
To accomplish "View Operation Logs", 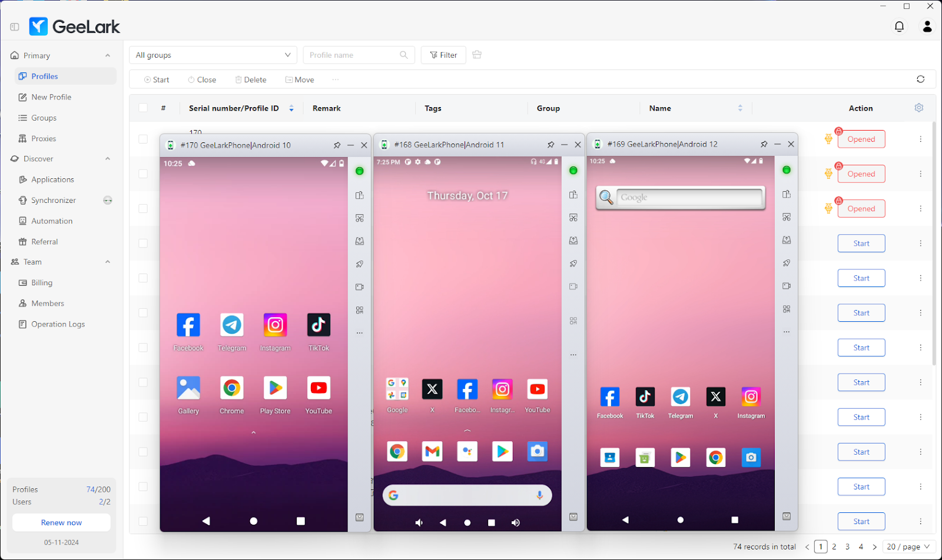I will click(58, 324).
